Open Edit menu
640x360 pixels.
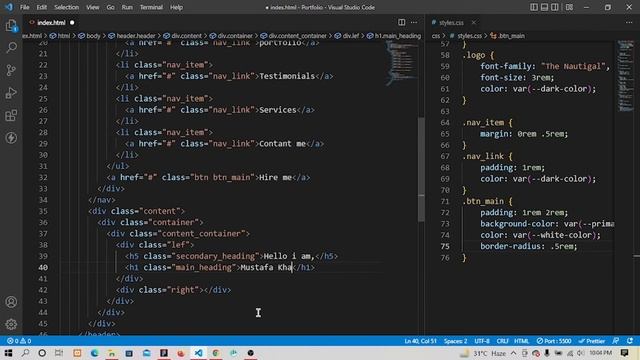coord(41,7)
